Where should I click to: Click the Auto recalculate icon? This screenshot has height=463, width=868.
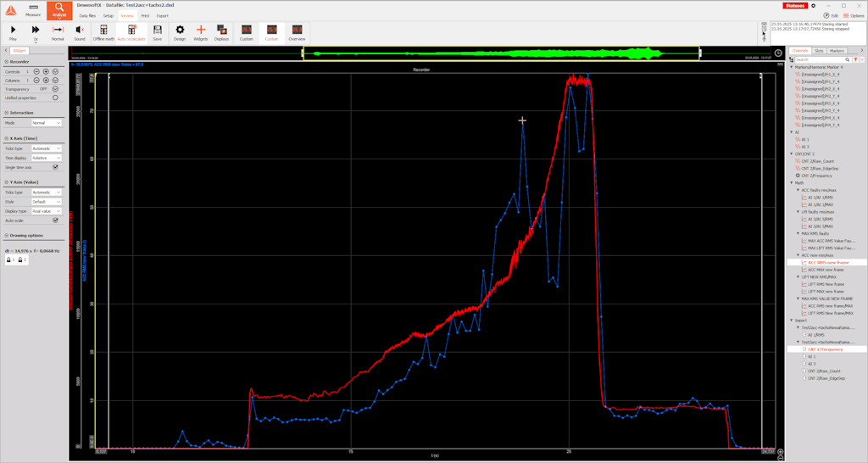point(131,32)
